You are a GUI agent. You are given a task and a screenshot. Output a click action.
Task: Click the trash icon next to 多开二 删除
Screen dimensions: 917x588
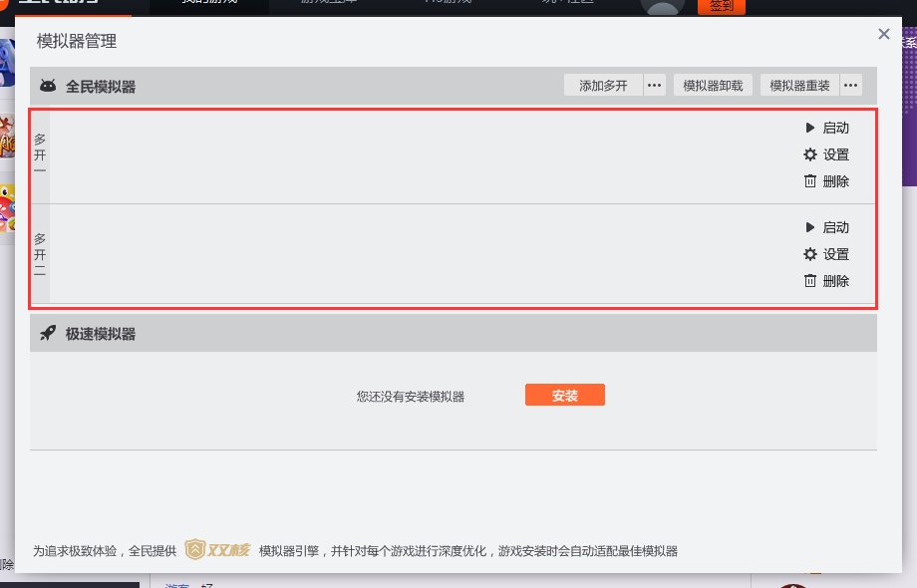point(810,281)
